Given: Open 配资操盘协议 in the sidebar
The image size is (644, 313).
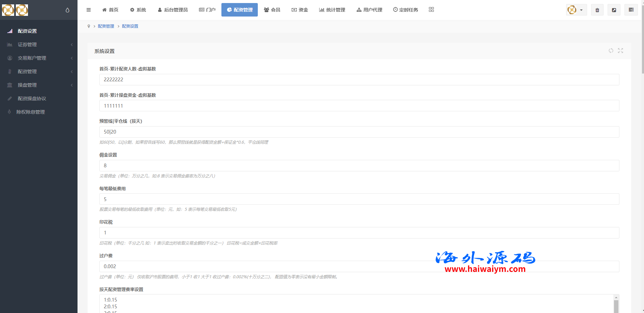Looking at the screenshot, I should tap(32, 98).
